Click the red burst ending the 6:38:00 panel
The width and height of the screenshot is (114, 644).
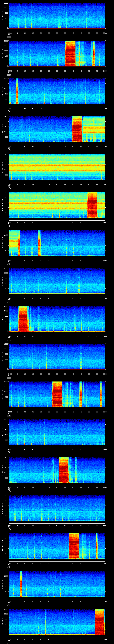point(99,621)
